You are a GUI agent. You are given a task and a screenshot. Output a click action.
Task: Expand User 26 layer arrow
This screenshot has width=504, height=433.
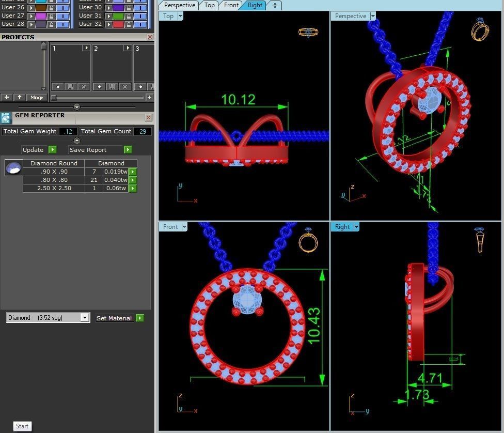(31, 7)
